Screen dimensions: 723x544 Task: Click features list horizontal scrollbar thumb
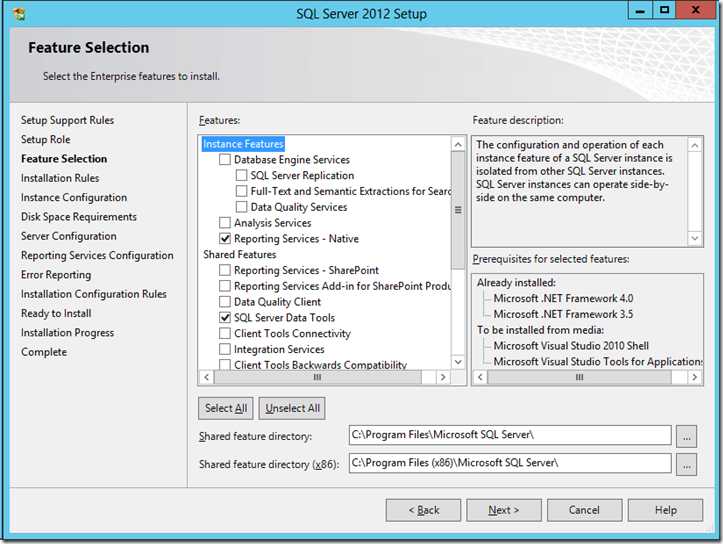point(318,377)
